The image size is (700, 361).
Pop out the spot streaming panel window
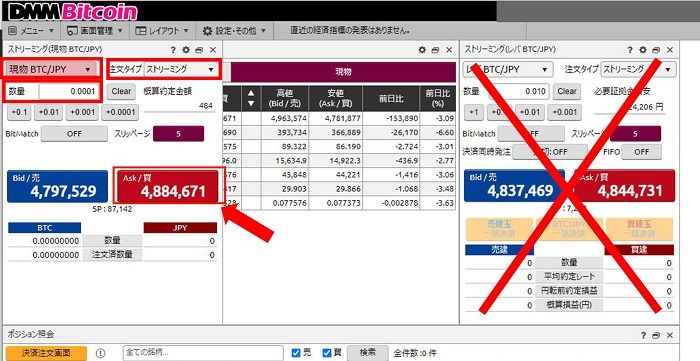(x=199, y=50)
